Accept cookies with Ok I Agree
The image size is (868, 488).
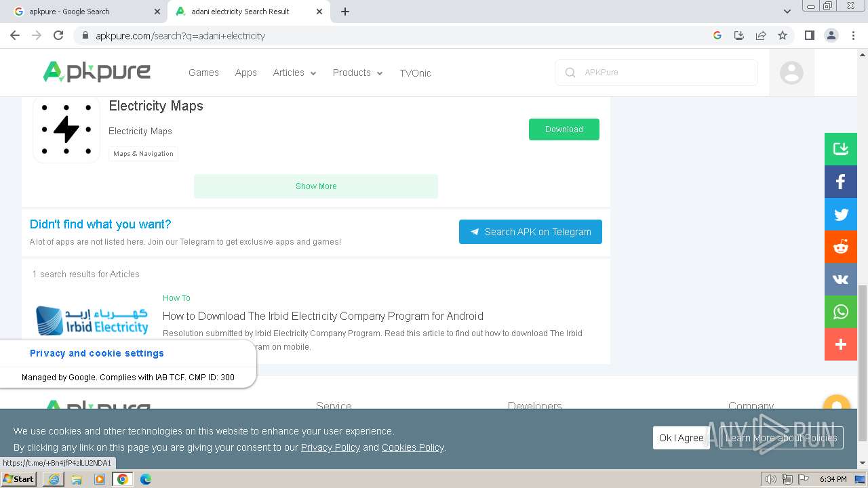tap(682, 438)
